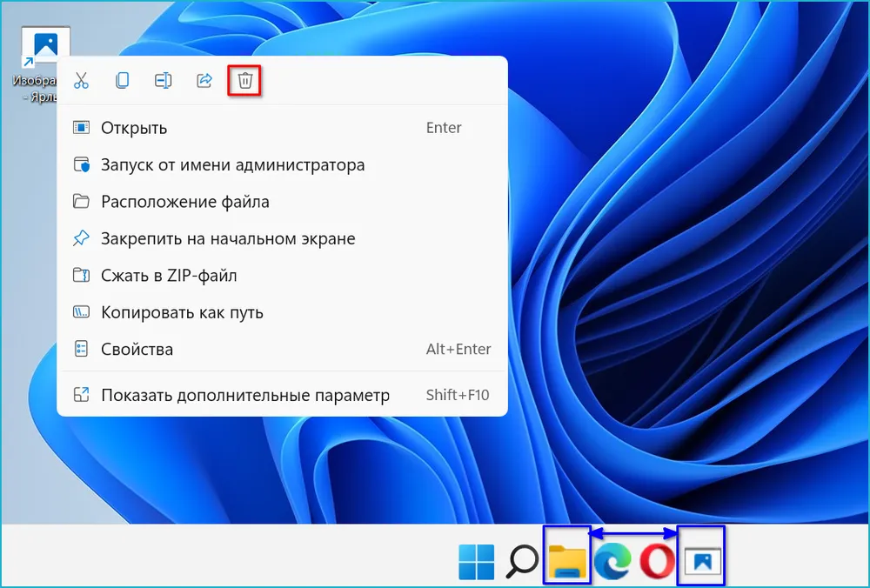
Task: Select 'Сжать в ZIP-файл' option
Action: pyautogui.click(x=169, y=276)
